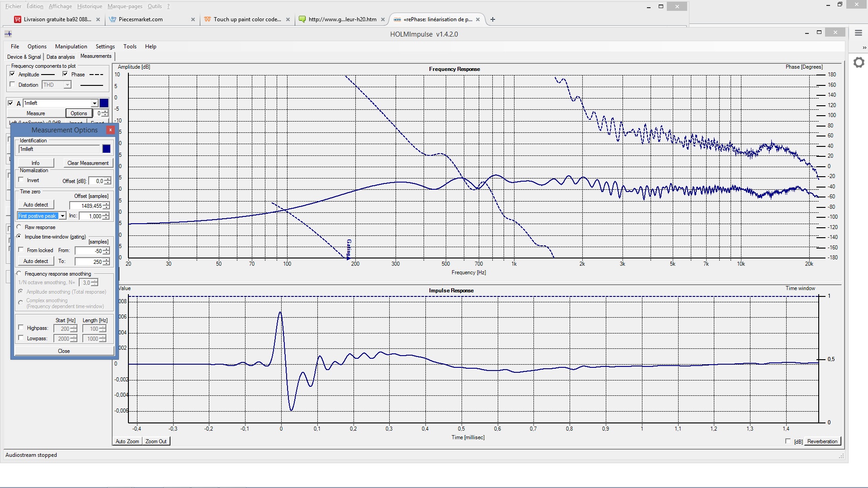Increase the Inc step value
The image size is (868, 488).
click(x=106, y=214)
